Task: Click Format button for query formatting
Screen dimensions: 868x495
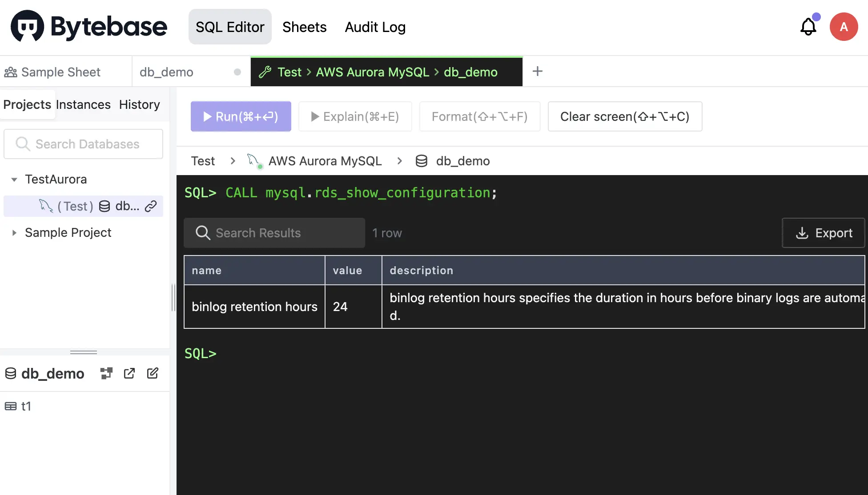Action: 479,116
